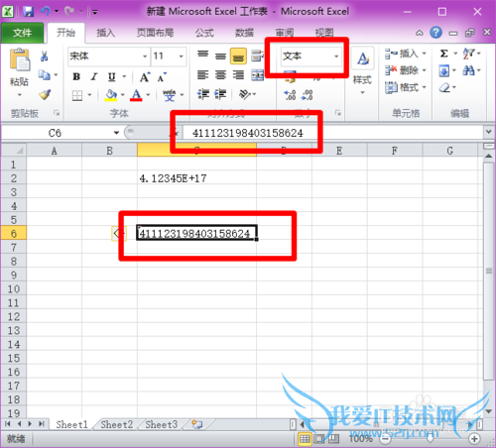Apply the red font color A

[136, 95]
